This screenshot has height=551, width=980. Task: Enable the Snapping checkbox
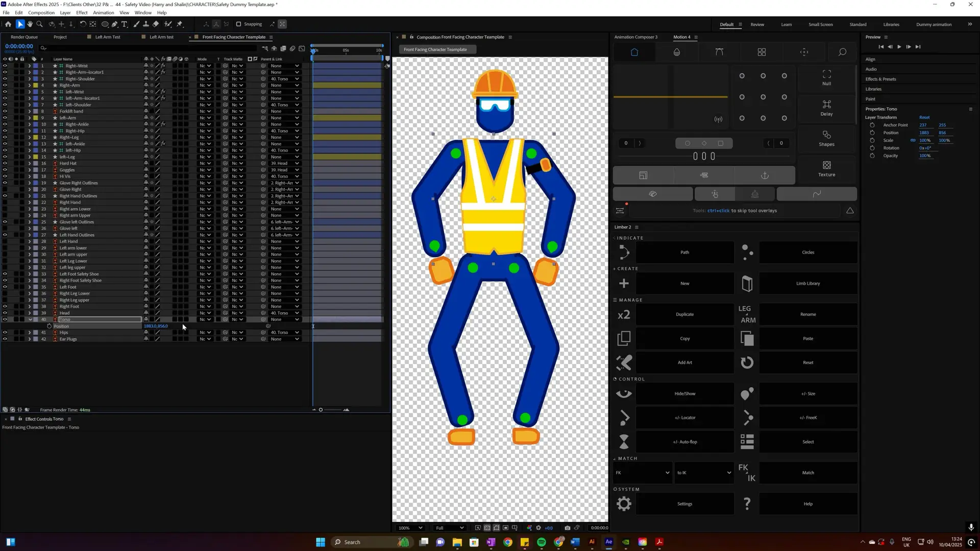point(238,24)
